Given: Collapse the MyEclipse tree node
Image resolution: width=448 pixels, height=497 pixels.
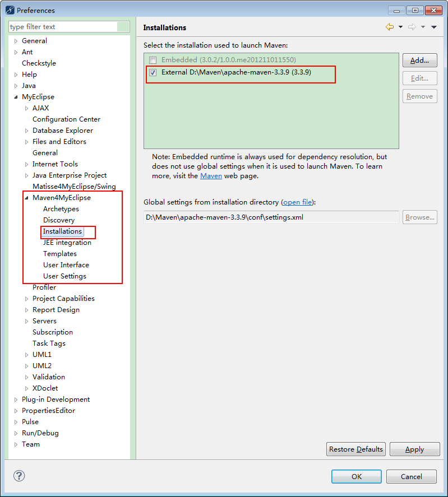Looking at the screenshot, I should click(x=16, y=97).
